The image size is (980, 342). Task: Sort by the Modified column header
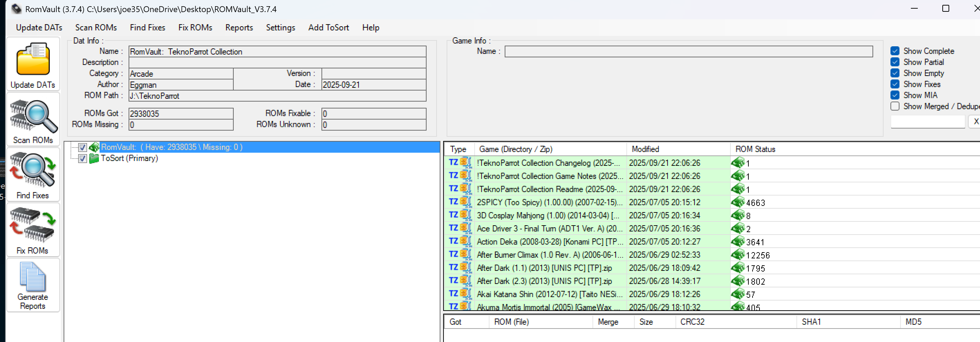pyautogui.click(x=678, y=149)
